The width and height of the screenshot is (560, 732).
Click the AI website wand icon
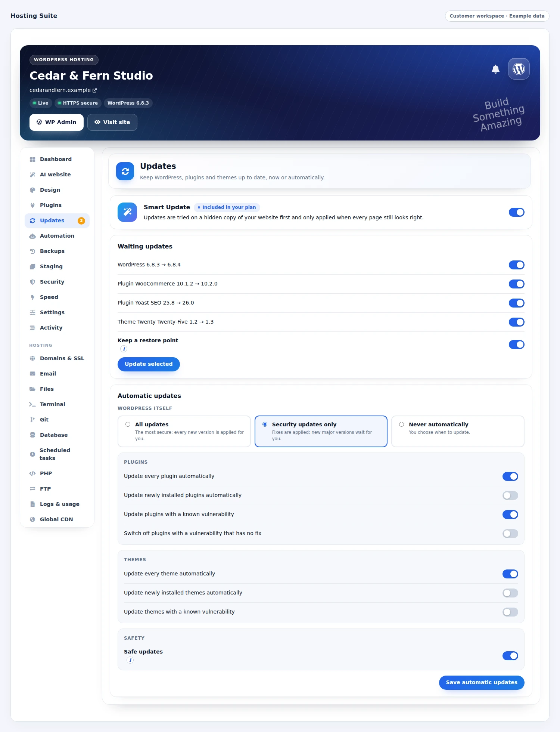(32, 174)
